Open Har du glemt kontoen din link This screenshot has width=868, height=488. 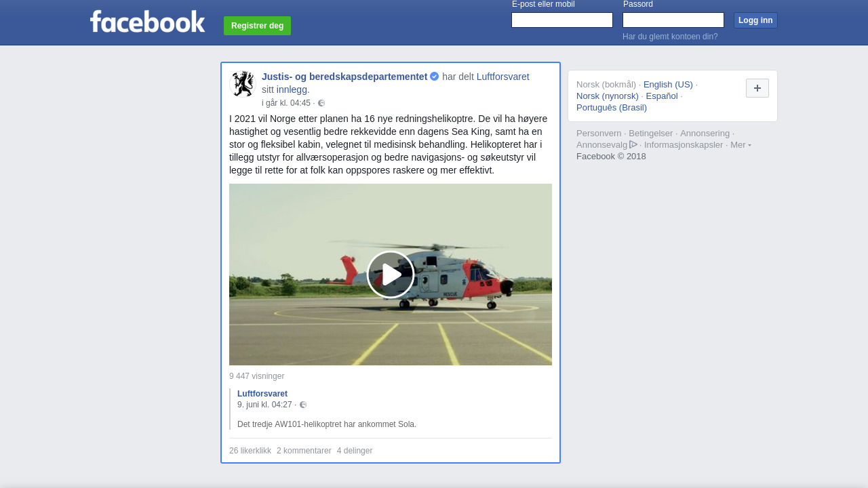click(x=670, y=37)
